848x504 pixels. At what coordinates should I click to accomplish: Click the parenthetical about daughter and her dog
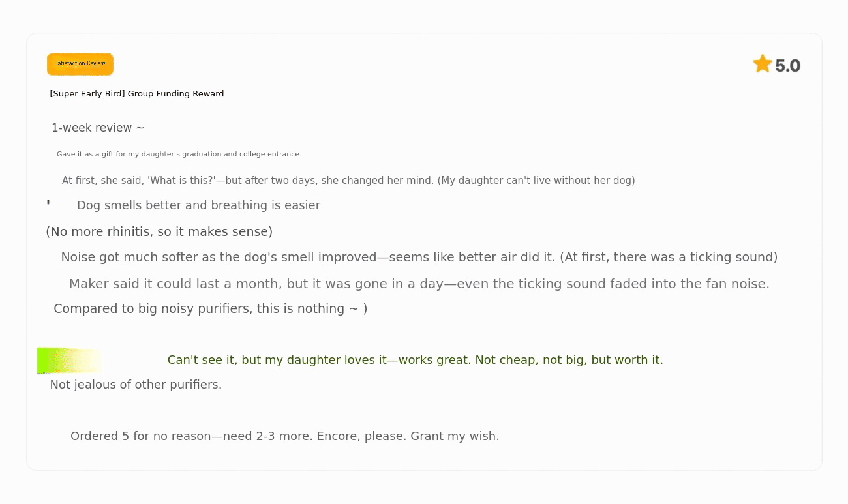[x=536, y=181]
